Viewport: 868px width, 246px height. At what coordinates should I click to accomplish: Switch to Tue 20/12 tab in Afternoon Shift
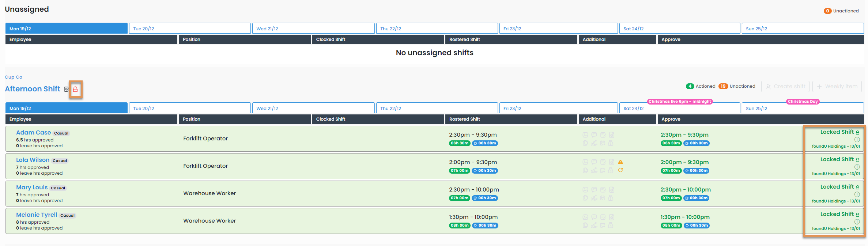pos(190,108)
